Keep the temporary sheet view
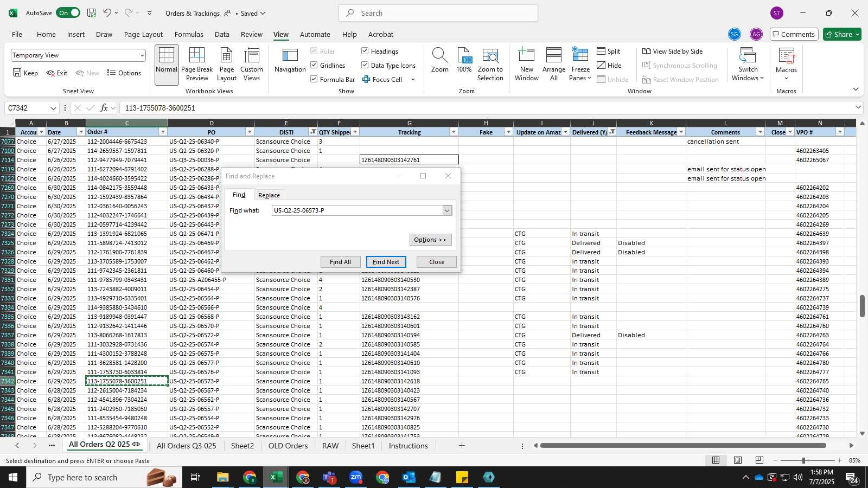 pos(25,73)
